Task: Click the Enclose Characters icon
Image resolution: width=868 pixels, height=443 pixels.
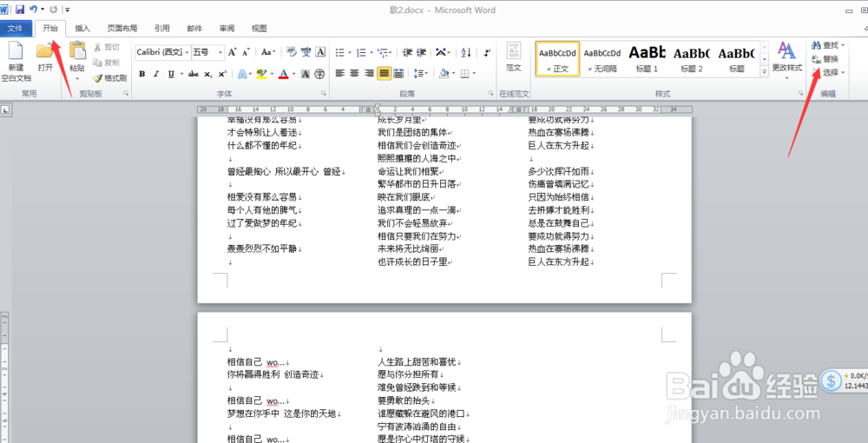Action: tap(319, 74)
